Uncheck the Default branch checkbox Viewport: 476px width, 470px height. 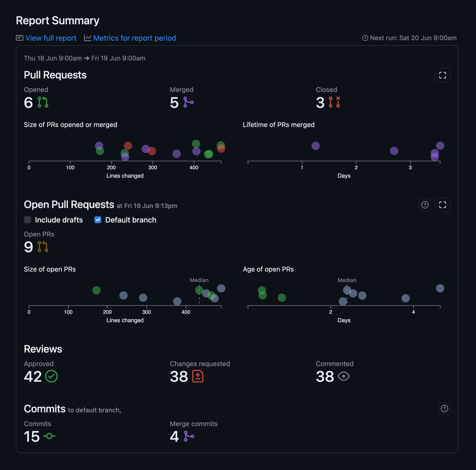coord(98,220)
